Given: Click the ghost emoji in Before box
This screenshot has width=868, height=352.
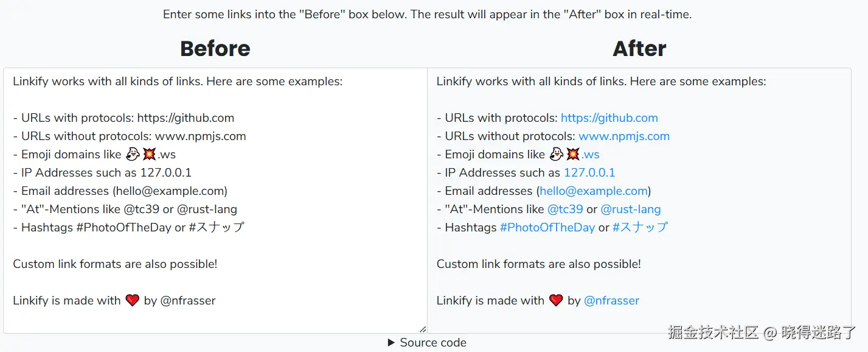Looking at the screenshot, I should click(133, 155).
